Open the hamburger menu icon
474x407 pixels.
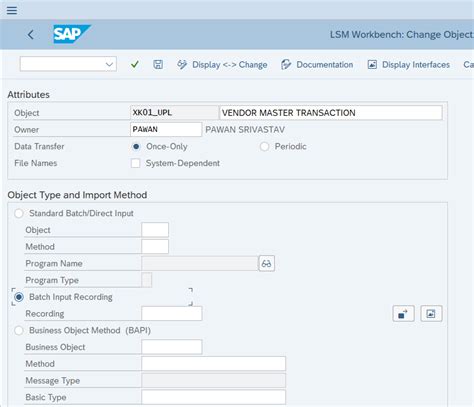[12, 10]
